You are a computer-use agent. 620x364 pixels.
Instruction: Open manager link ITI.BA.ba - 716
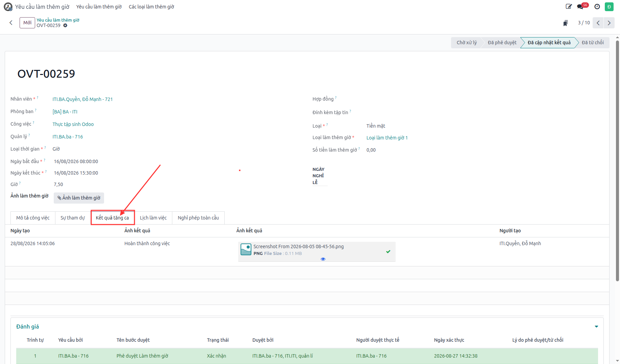[68, 137]
